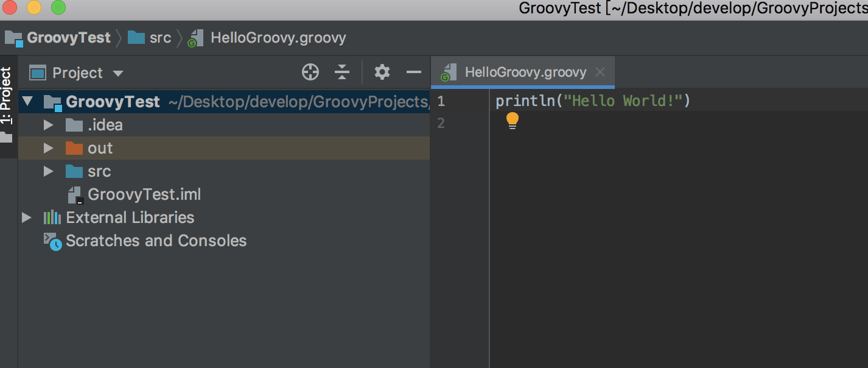868x368 pixels.
Task: Click the Collapse All icon in Project panel
Action: 342,73
